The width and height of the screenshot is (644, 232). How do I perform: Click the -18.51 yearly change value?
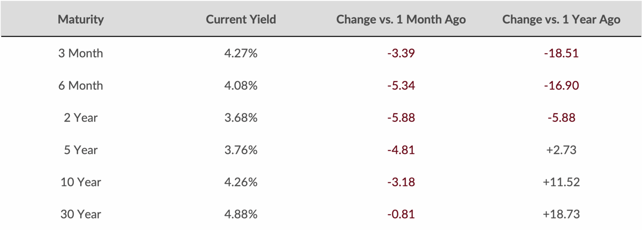click(x=561, y=53)
